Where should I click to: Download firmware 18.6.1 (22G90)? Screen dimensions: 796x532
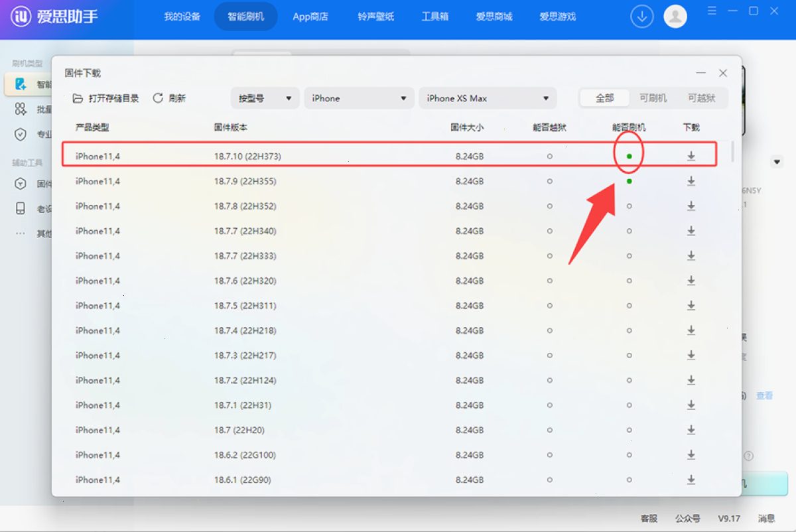click(x=691, y=480)
